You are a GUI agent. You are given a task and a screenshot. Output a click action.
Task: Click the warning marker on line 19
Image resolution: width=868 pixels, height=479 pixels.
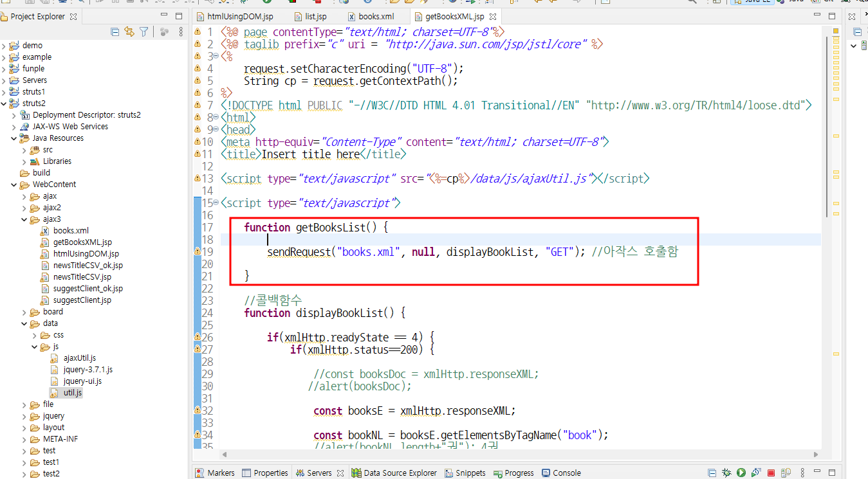pyautogui.click(x=198, y=251)
